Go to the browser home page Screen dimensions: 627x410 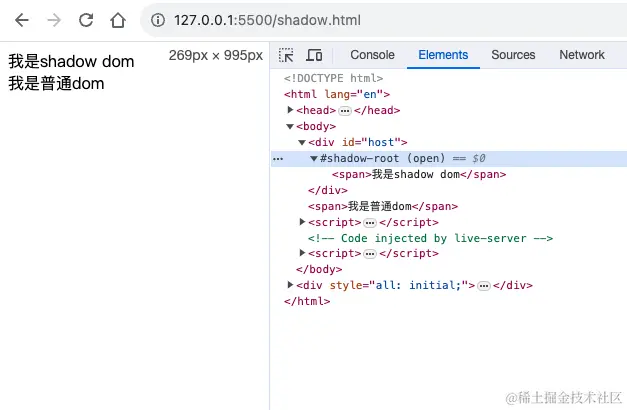[x=118, y=20]
